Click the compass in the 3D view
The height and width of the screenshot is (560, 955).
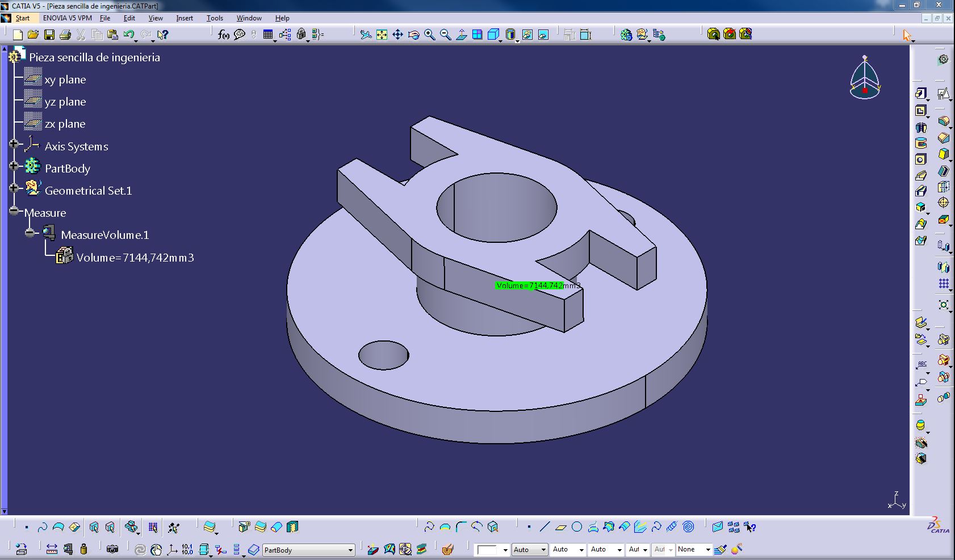click(865, 78)
